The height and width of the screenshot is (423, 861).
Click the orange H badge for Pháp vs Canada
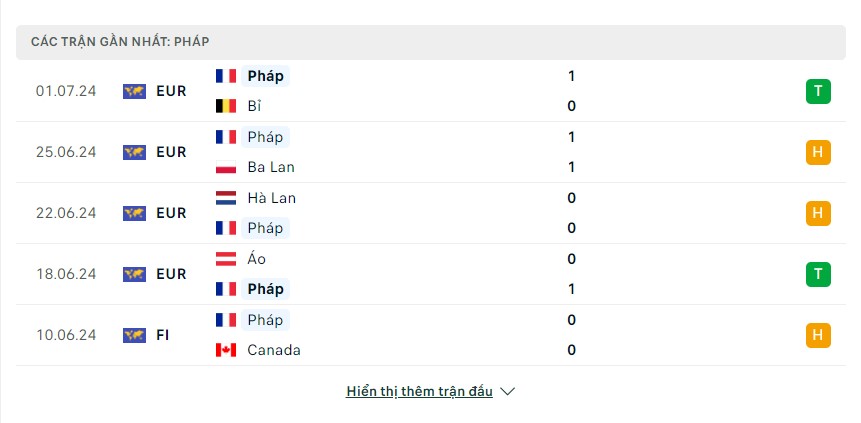818,335
